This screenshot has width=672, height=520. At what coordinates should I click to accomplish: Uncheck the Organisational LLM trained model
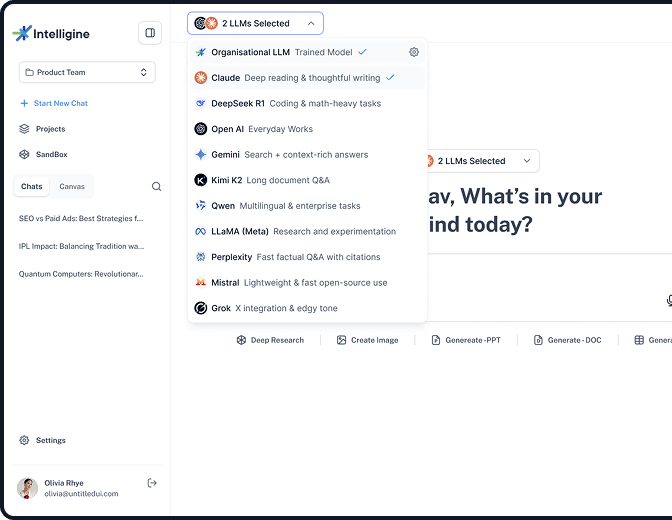[x=362, y=52]
